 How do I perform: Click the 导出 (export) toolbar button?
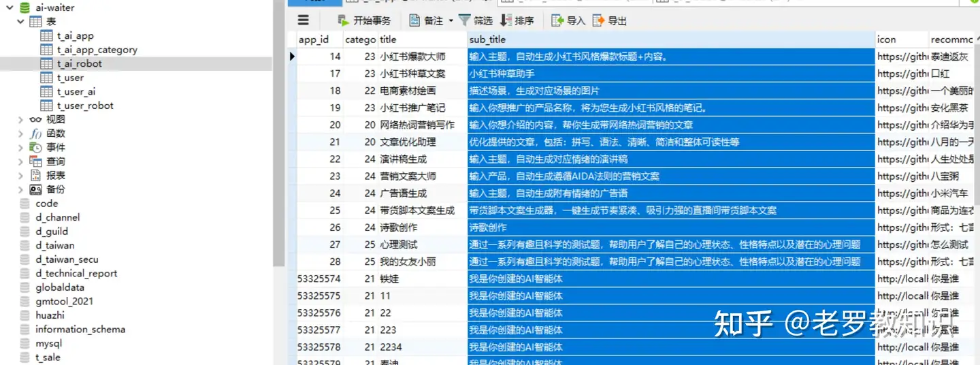click(x=610, y=20)
